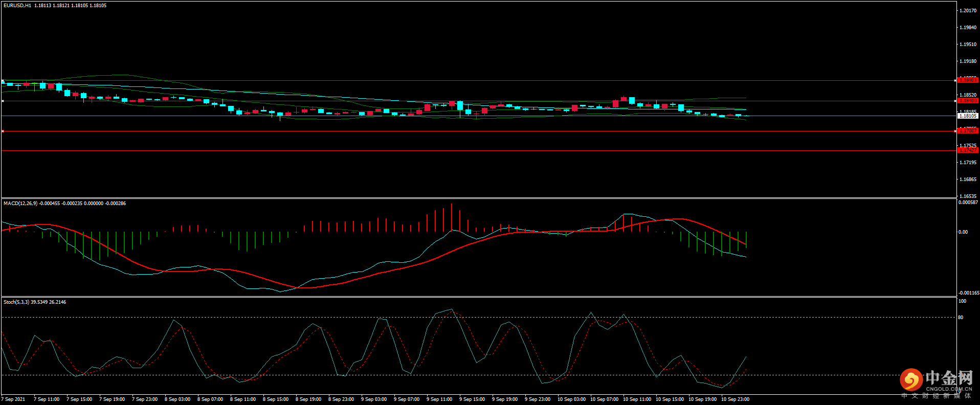
Task: Click the 1.17807 red price tag
Action: 967,131
